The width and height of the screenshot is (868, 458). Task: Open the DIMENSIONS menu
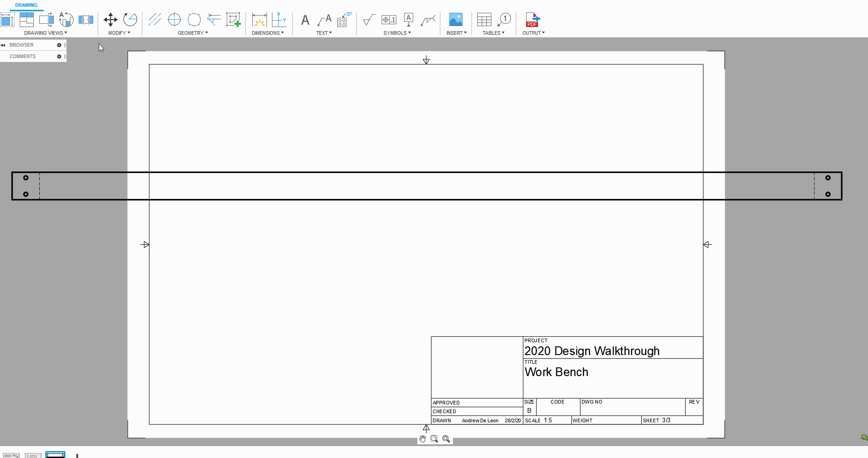(267, 33)
